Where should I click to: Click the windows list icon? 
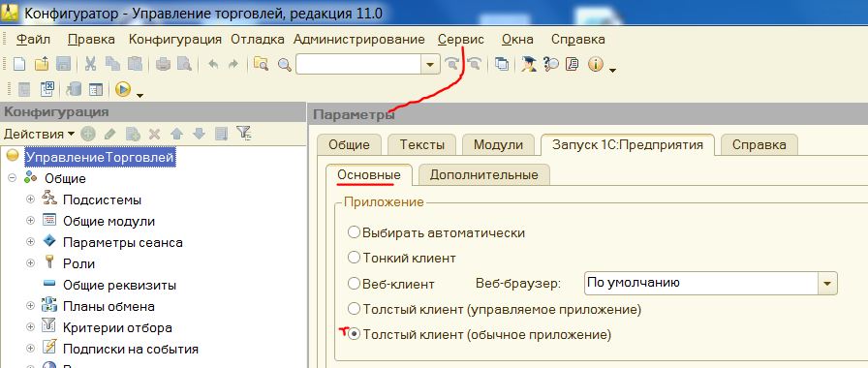(x=502, y=64)
